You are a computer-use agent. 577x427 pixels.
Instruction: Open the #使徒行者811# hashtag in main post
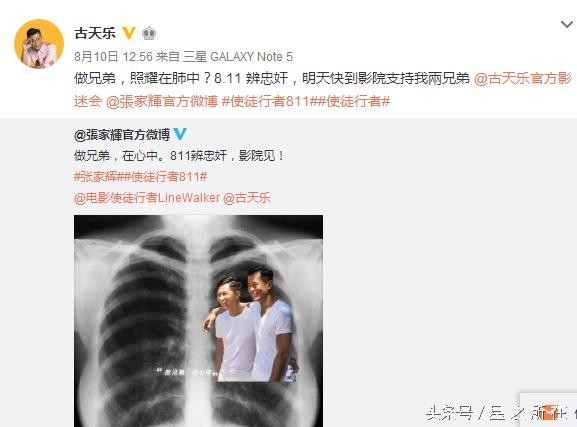[268, 101]
